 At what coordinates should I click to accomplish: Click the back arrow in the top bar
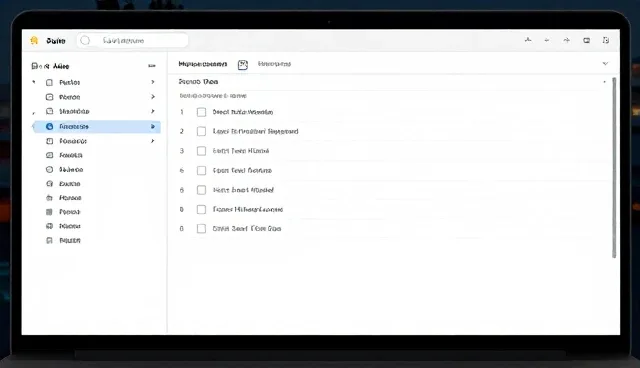click(547, 40)
